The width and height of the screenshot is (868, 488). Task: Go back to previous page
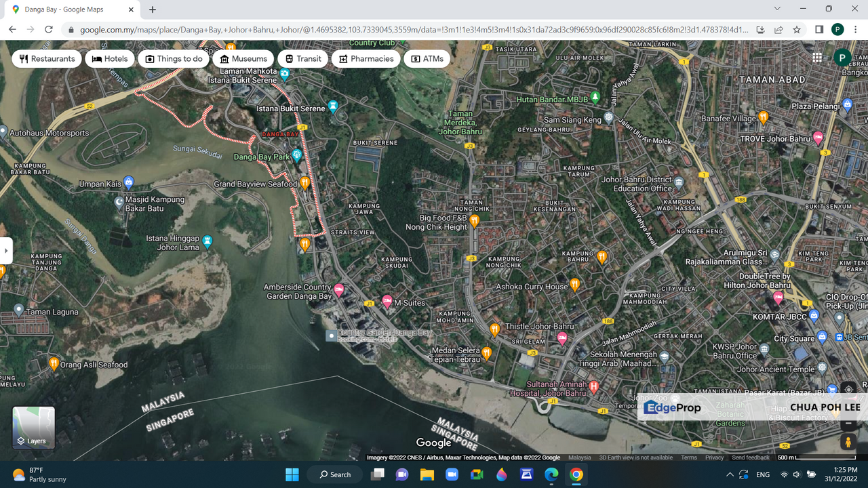pos(12,30)
